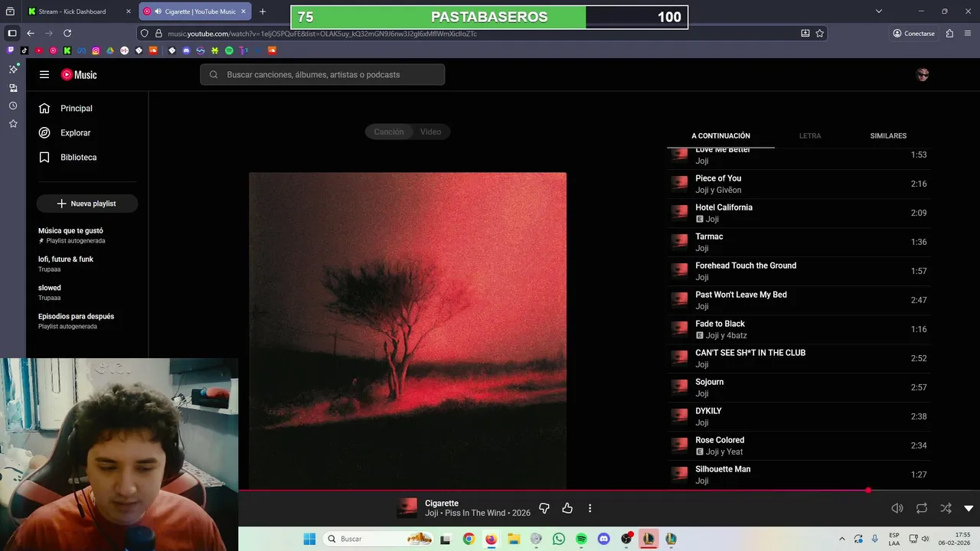Image resolution: width=980 pixels, height=551 pixels.
Task: Open the browser extensions icon
Action: pos(949,33)
